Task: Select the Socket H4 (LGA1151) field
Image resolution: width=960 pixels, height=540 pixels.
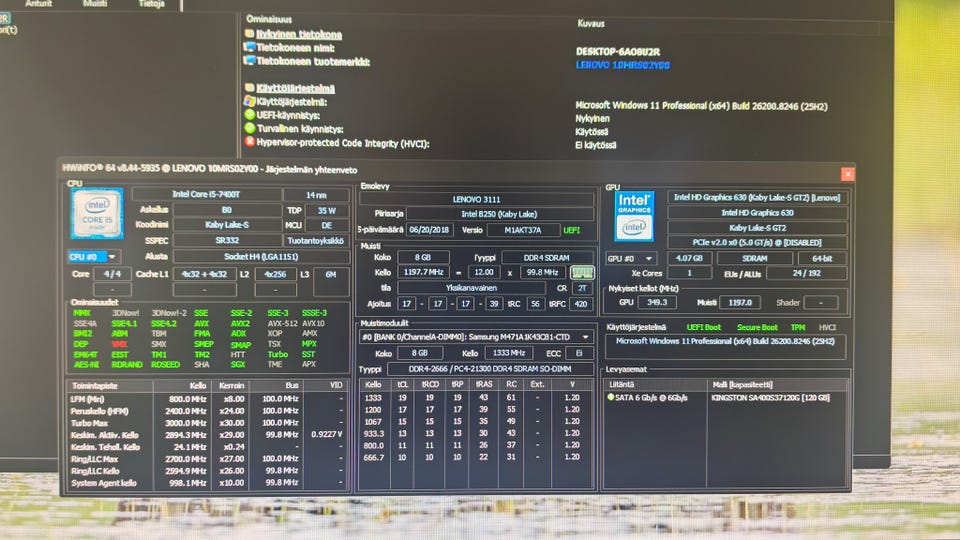Action: [261, 257]
